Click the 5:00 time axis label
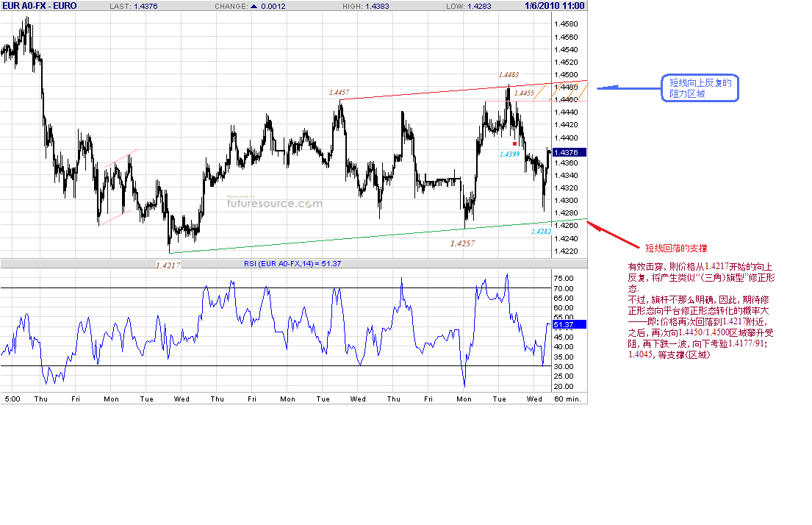Viewport: 812px width, 525px height. [x=12, y=399]
